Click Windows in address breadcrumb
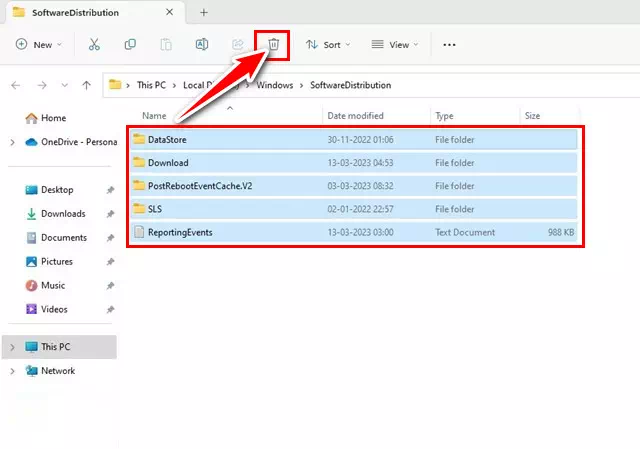 pos(275,85)
